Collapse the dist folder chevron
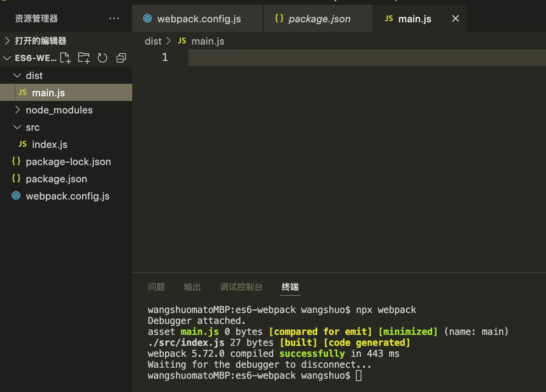 pyautogui.click(x=17, y=75)
